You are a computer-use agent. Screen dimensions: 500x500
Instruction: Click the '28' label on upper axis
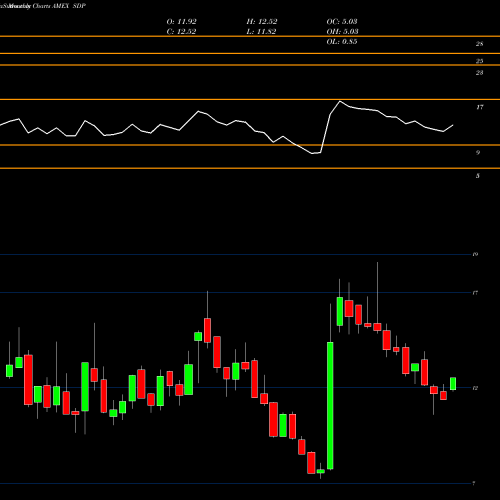[x=479, y=44]
